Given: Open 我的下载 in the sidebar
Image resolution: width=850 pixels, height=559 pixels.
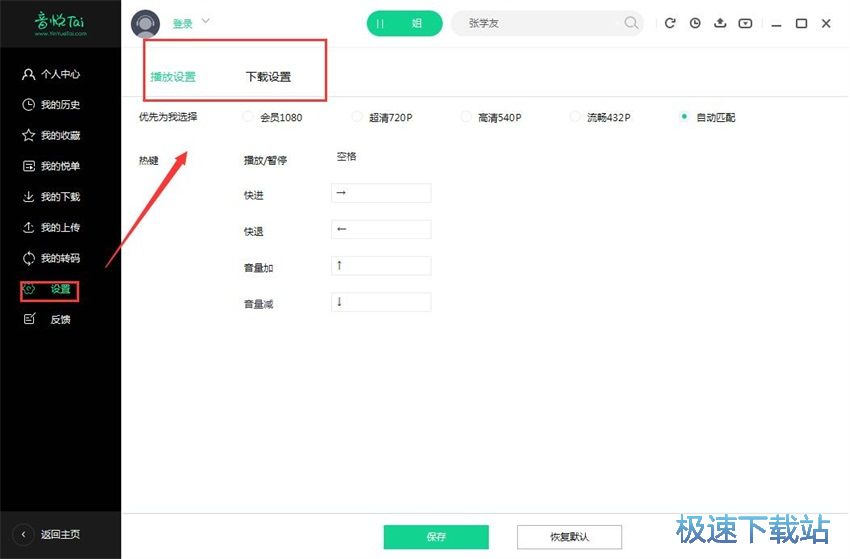Looking at the screenshot, I should click(x=51, y=196).
